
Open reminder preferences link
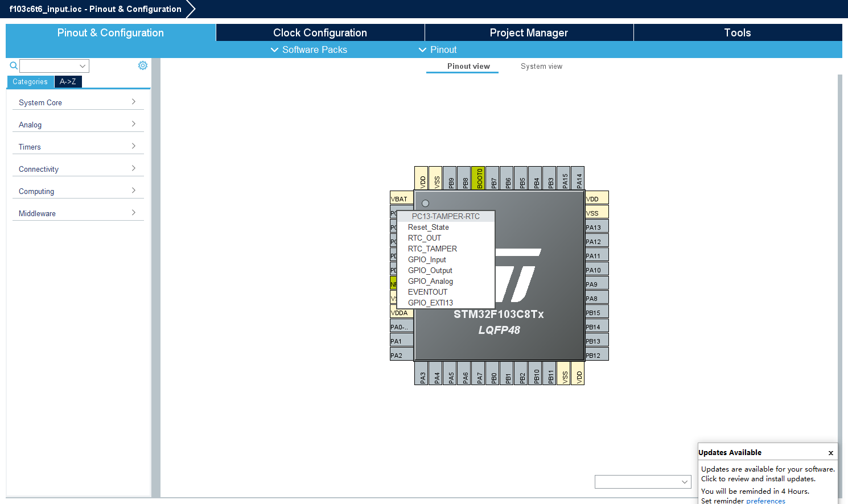(765, 501)
